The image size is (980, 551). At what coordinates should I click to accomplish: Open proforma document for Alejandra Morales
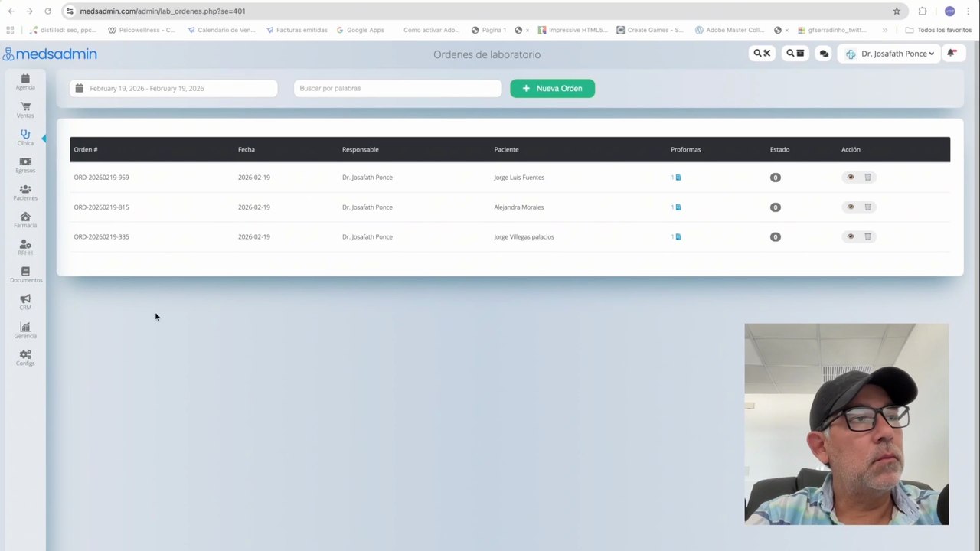[676, 207]
